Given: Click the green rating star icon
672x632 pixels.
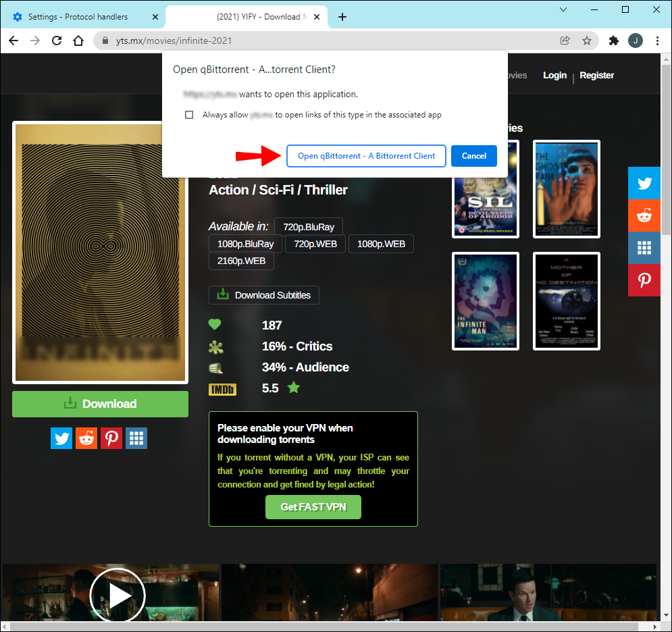Looking at the screenshot, I should tap(294, 388).
